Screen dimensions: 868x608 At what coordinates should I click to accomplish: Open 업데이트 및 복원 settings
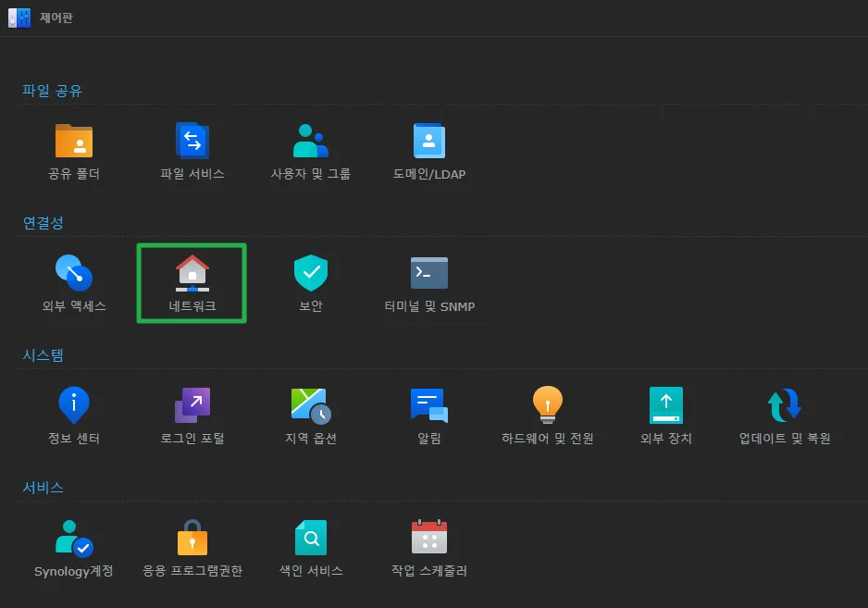[785, 406]
